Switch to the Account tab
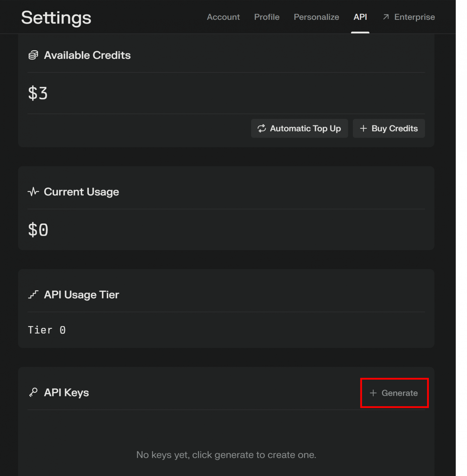The image size is (467, 476). pos(223,17)
